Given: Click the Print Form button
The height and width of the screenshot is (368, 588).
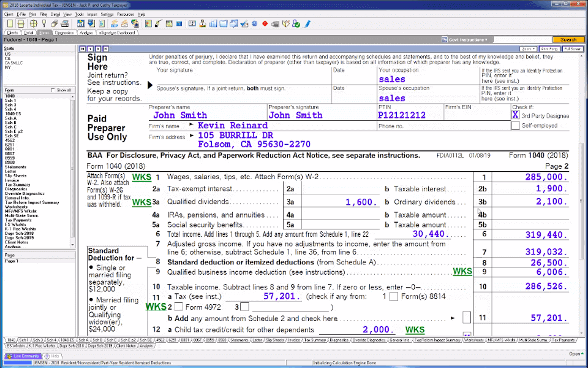Looking at the screenshot, I should pos(549,48).
